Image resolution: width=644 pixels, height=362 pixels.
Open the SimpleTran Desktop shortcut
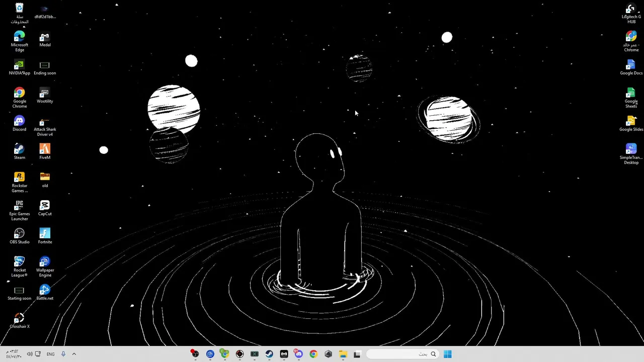(631, 154)
